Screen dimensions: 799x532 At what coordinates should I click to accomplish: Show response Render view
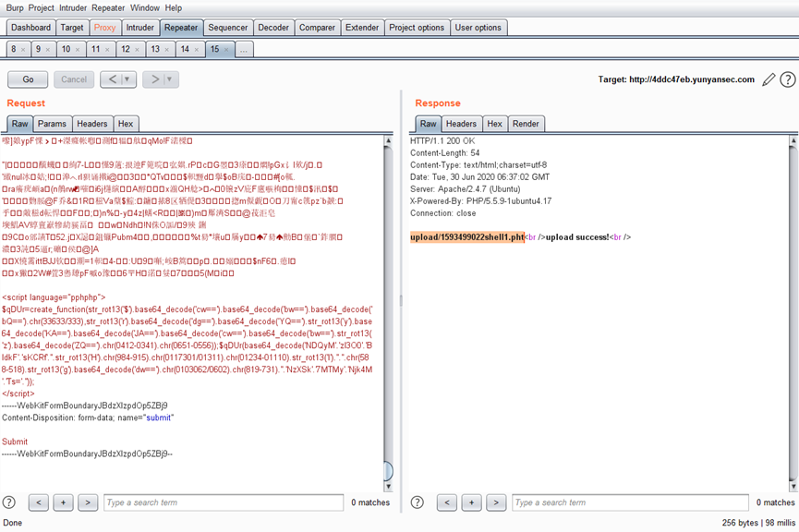[526, 124]
